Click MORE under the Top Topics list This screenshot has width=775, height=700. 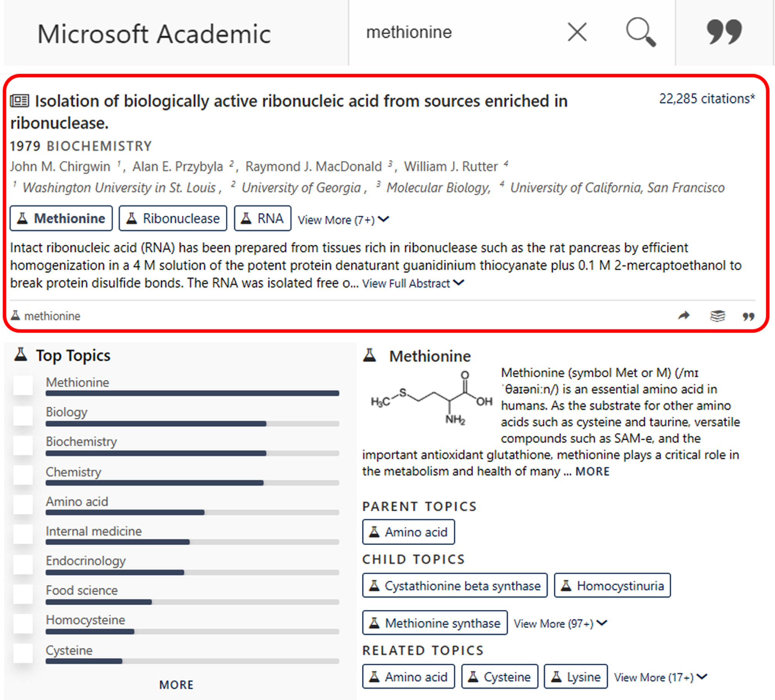[x=176, y=685]
